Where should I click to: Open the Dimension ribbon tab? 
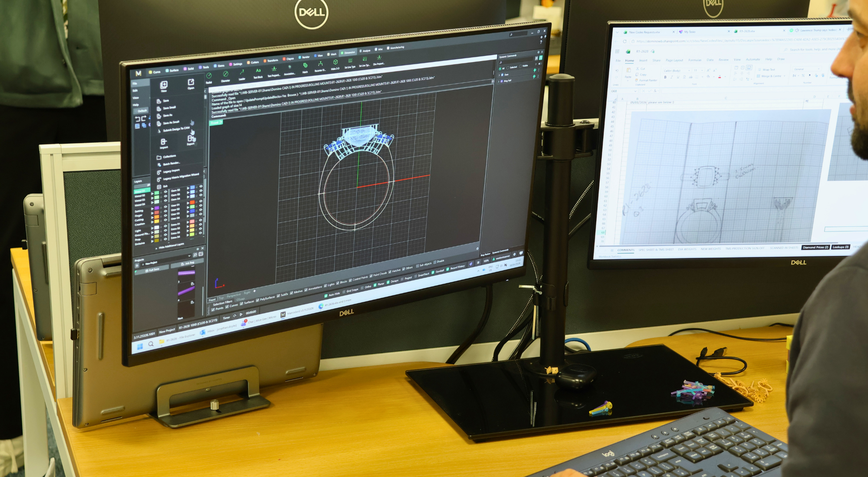tap(347, 52)
